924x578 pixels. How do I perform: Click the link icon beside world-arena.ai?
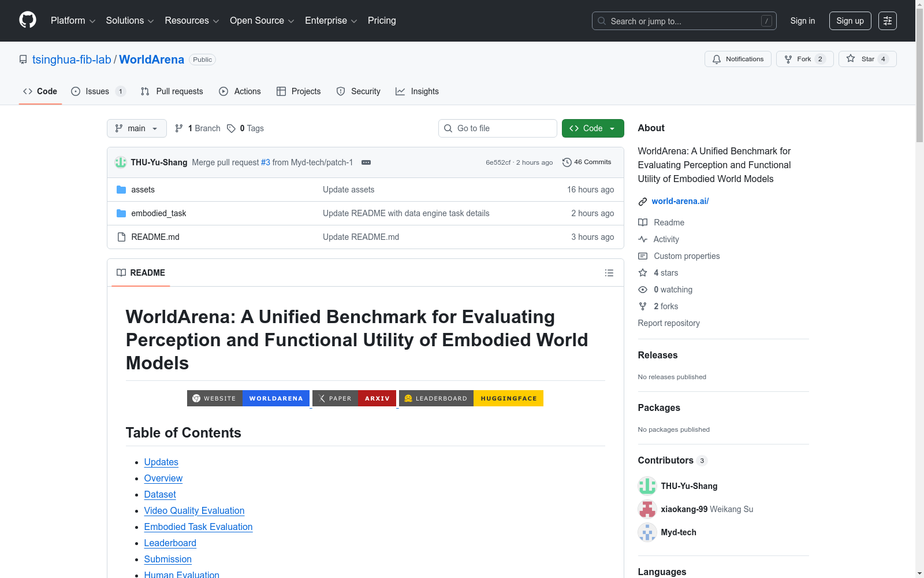[643, 202]
